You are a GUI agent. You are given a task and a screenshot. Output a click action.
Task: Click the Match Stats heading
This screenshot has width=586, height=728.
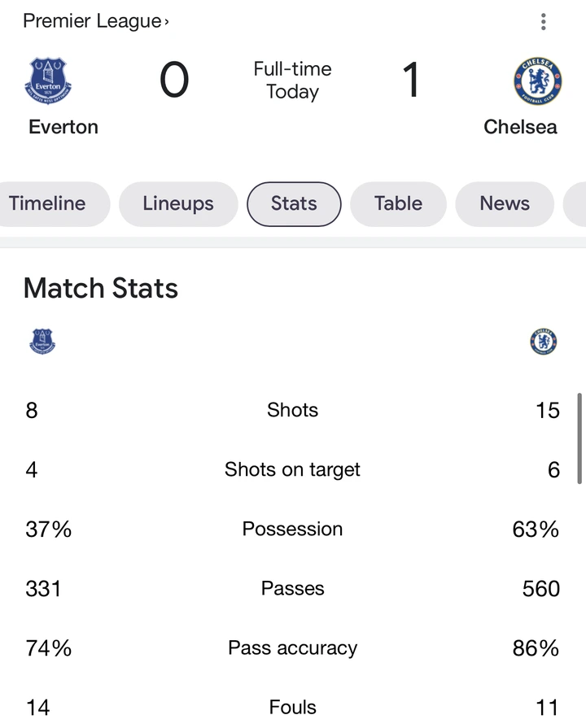click(101, 288)
